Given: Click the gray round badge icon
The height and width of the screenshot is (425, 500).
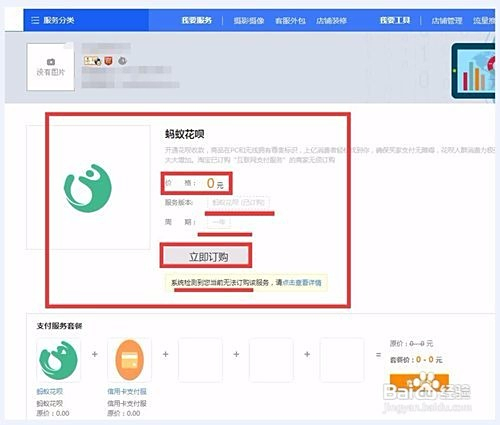Looking at the screenshot, I should (122, 61).
